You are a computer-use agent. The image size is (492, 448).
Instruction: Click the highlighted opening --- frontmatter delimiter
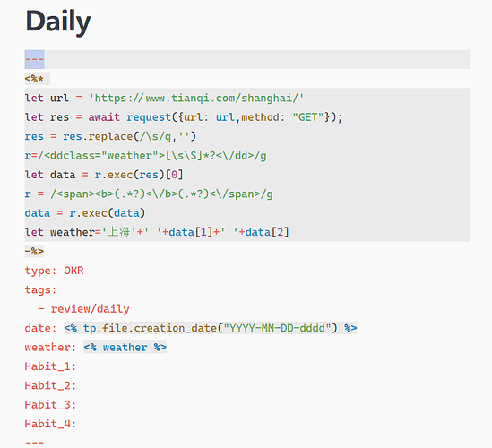click(35, 59)
